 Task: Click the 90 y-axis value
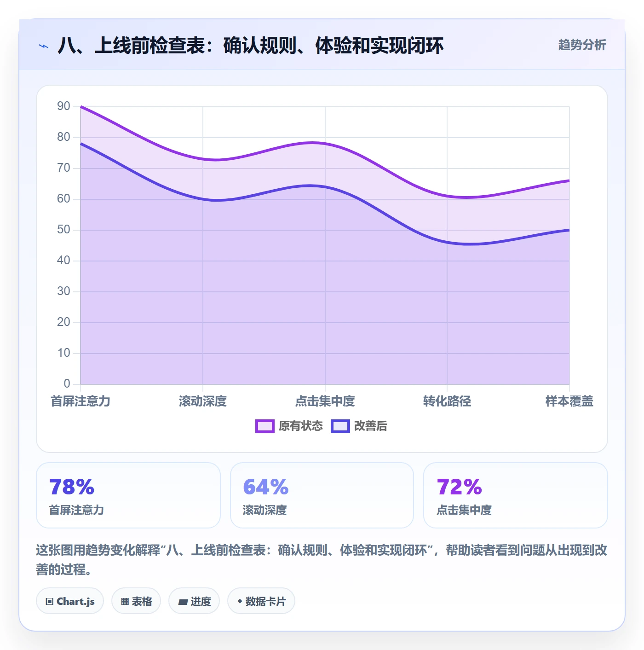point(63,106)
